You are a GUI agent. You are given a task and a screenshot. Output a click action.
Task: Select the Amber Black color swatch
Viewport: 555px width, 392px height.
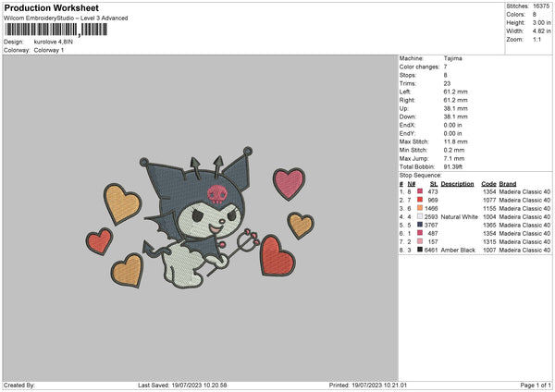[x=420, y=250]
